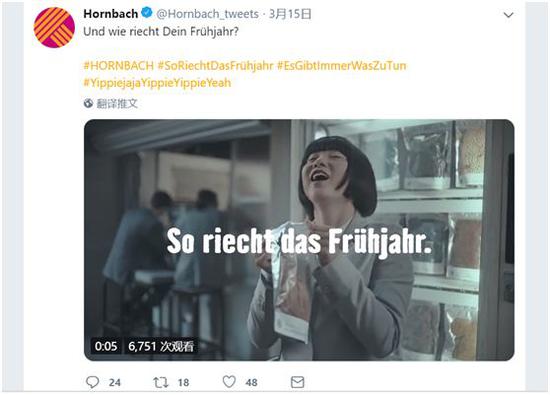Viewport: 550px width, 395px height.
Task: Like the tweet with heart icon
Action: pos(229,382)
